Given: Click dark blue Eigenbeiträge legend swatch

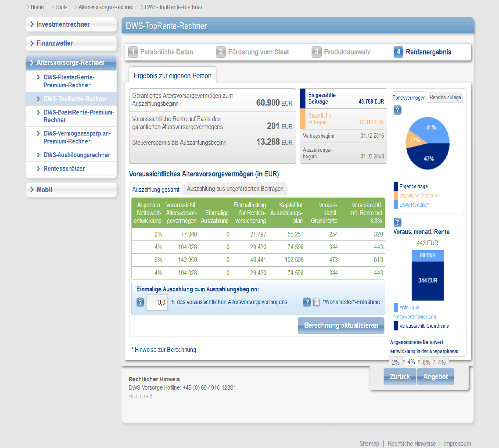Looking at the screenshot, I should point(395,186).
